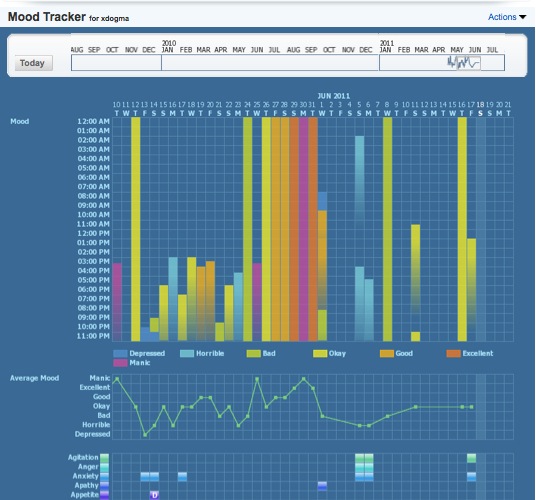Click AUG 2010 label on timeline overview
This screenshot has width=536, height=500.
point(293,50)
